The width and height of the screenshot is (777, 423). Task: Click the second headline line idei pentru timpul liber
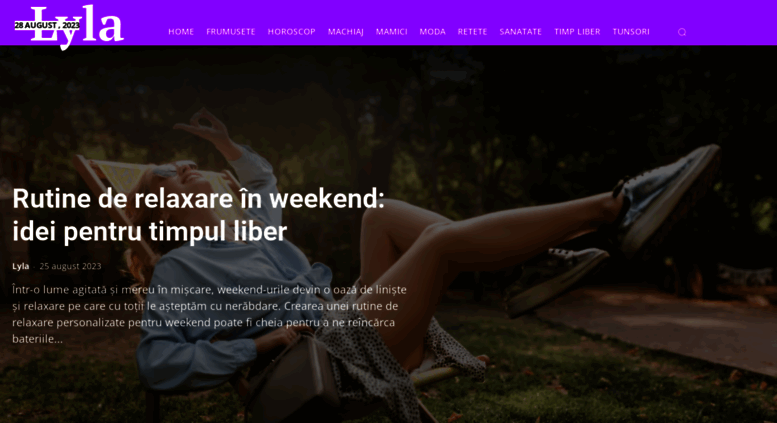[x=150, y=231]
